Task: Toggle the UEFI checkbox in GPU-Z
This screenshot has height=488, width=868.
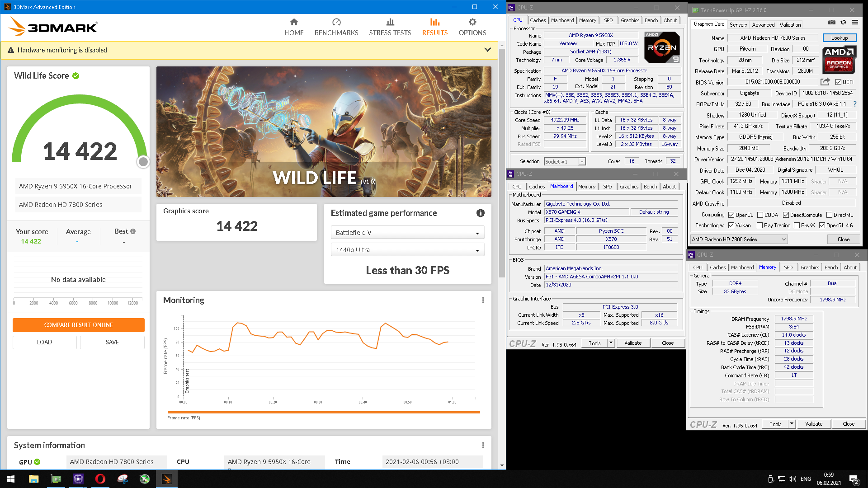Action: point(838,82)
